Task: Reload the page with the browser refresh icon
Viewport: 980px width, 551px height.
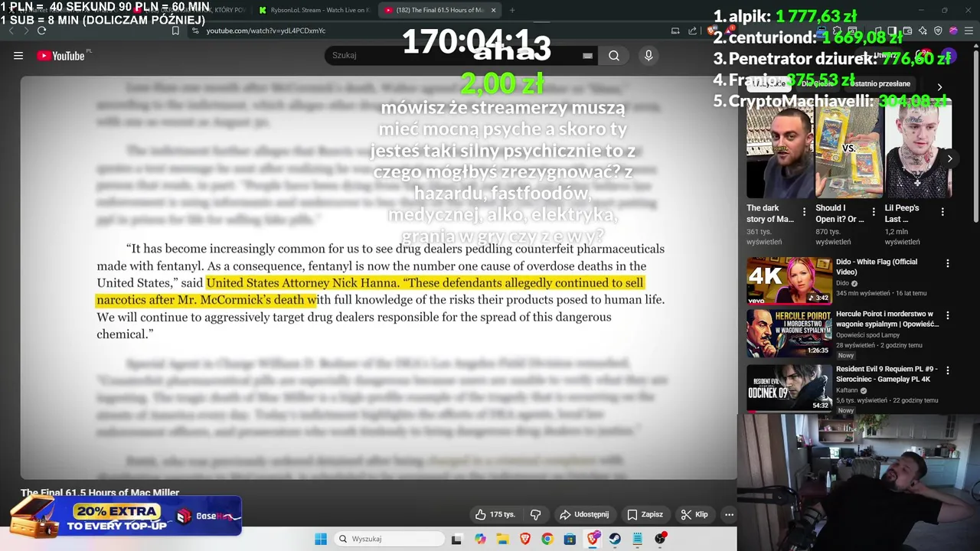Action: 42,31
